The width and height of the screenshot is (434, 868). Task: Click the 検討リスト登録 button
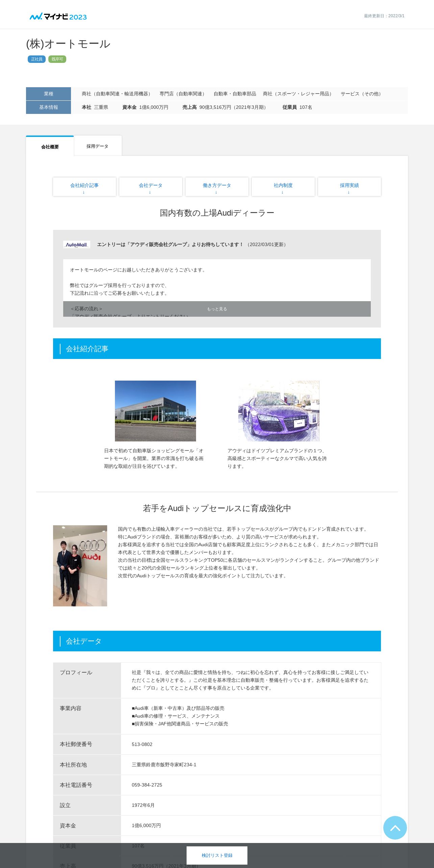[217, 855]
